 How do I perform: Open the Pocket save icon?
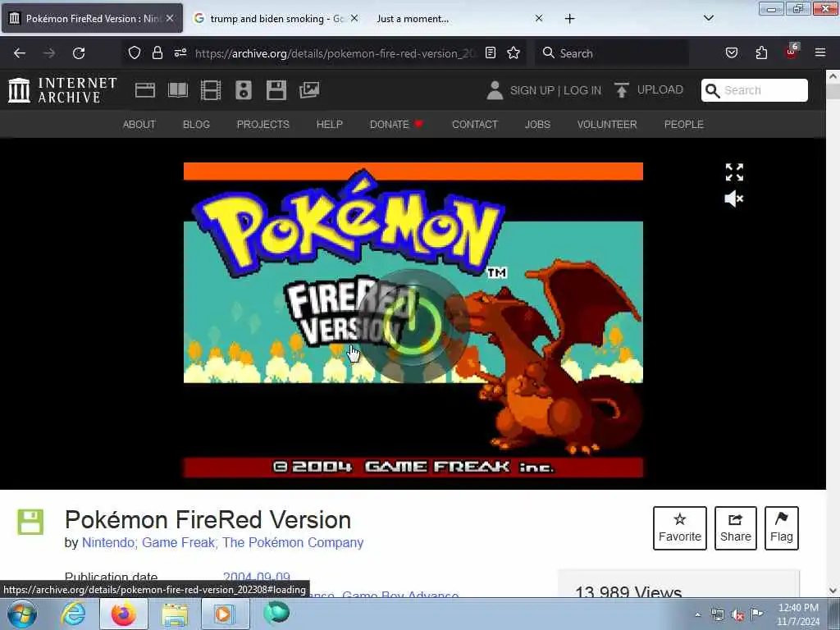point(732,52)
